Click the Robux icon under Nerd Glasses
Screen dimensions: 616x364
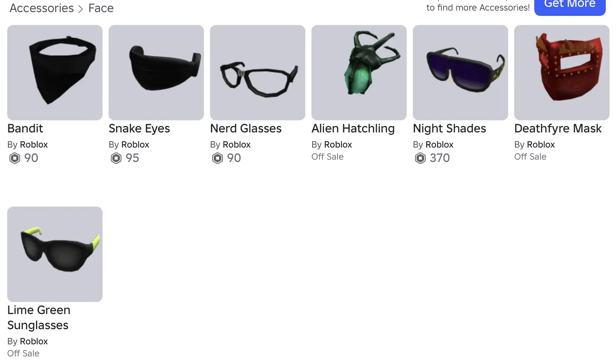point(218,158)
